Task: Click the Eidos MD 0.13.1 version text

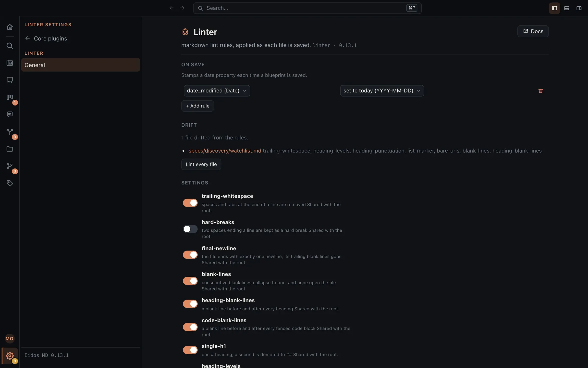Action: (47, 355)
